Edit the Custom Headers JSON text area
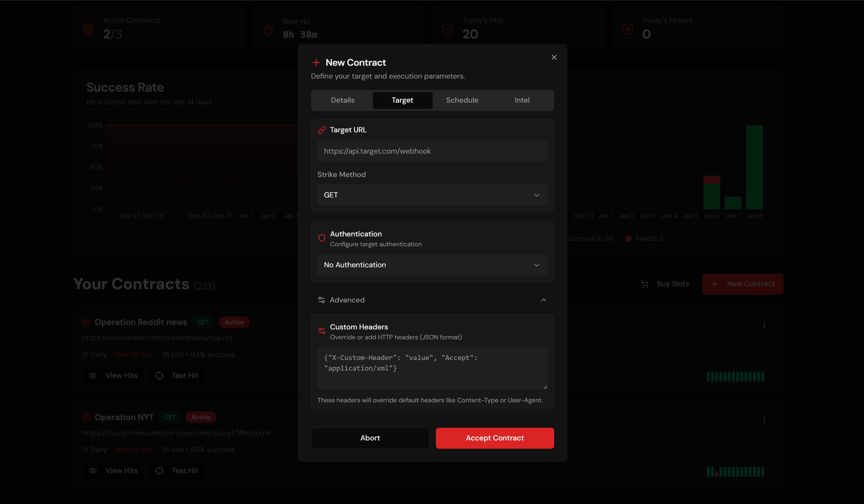 pyautogui.click(x=432, y=368)
